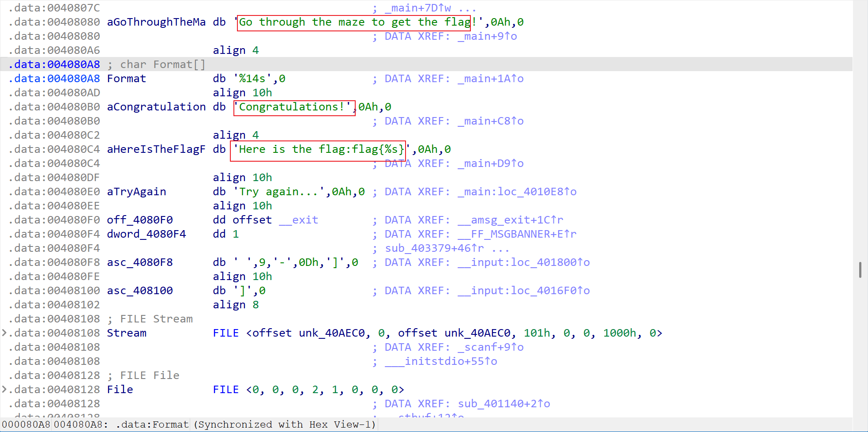868x432 pixels.
Task: Follow the _main:loc_4010E8 cross reference
Action: (x=517, y=192)
